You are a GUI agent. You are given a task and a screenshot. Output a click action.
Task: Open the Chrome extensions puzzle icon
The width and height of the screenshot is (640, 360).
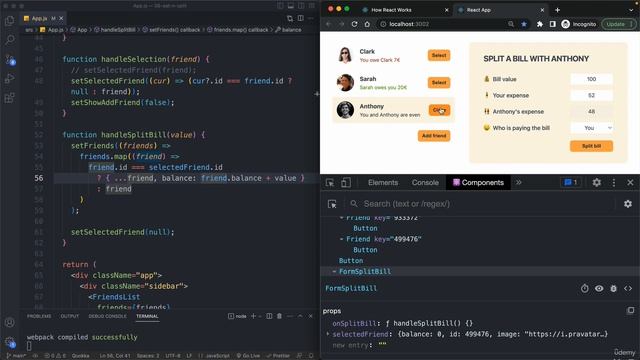coord(540,24)
